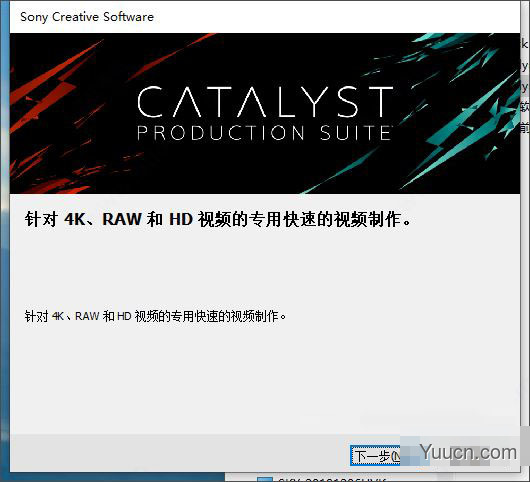Click the Sony Creative Software title text

tap(87, 17)
